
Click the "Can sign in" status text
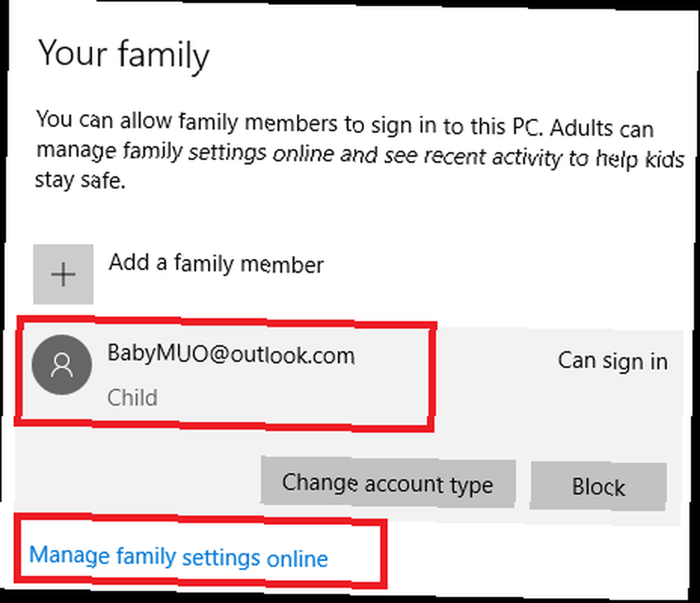click(612, 361)
